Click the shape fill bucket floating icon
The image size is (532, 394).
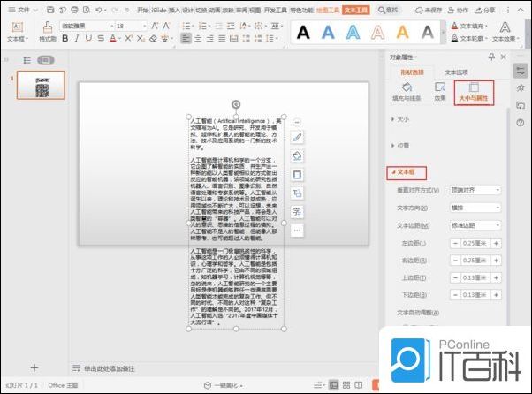(297, 155)
